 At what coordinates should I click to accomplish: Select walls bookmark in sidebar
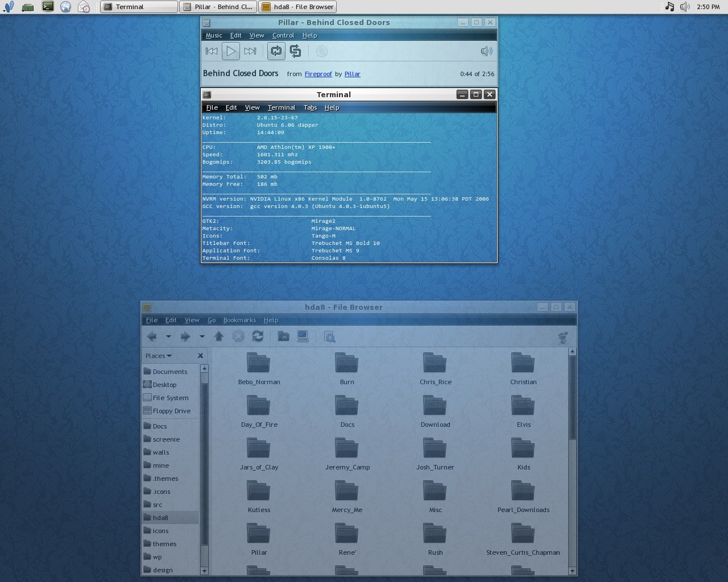170,452
